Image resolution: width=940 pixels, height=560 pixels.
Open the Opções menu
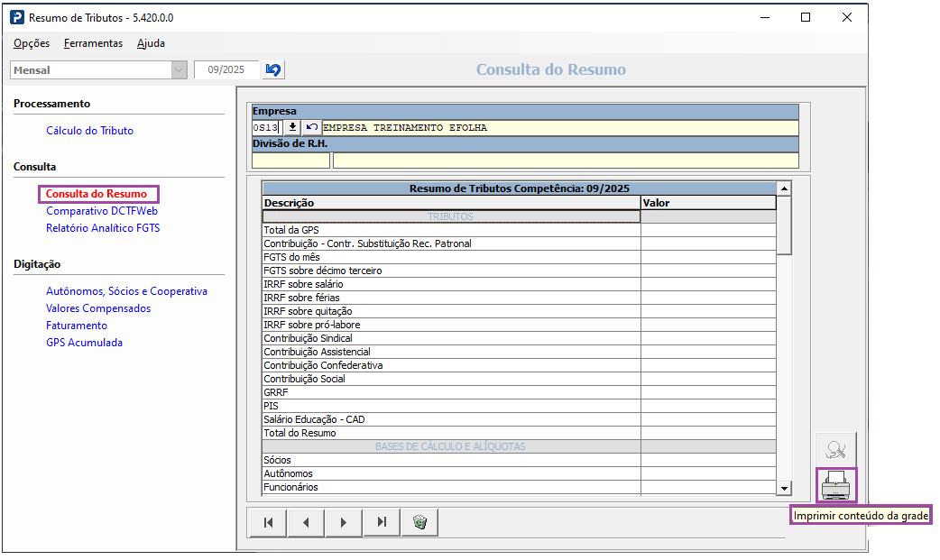tap(32, 43)
